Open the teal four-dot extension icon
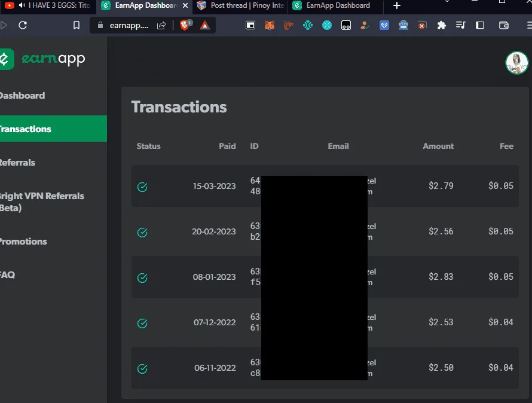532x403 pixels. coord(308,25)
